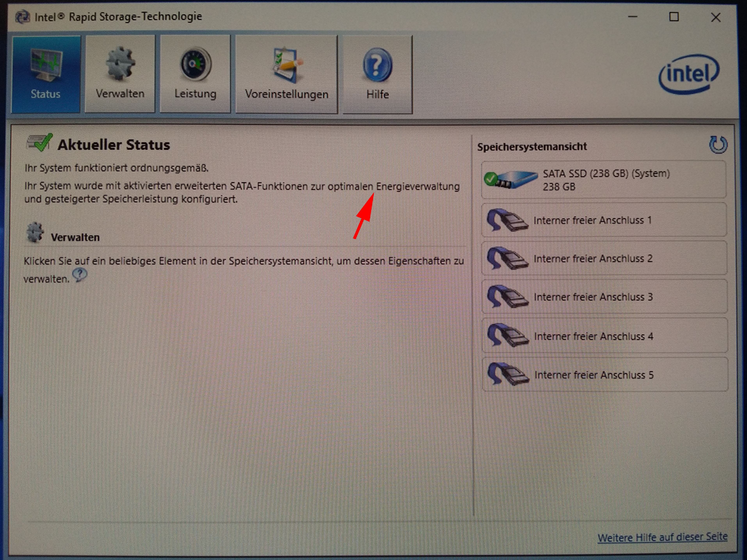Image resolution: width=747 pixels, height=560 pixels.
Task: Open the Leistung tab
Action: pyautogui.click(x=195, y=74)
